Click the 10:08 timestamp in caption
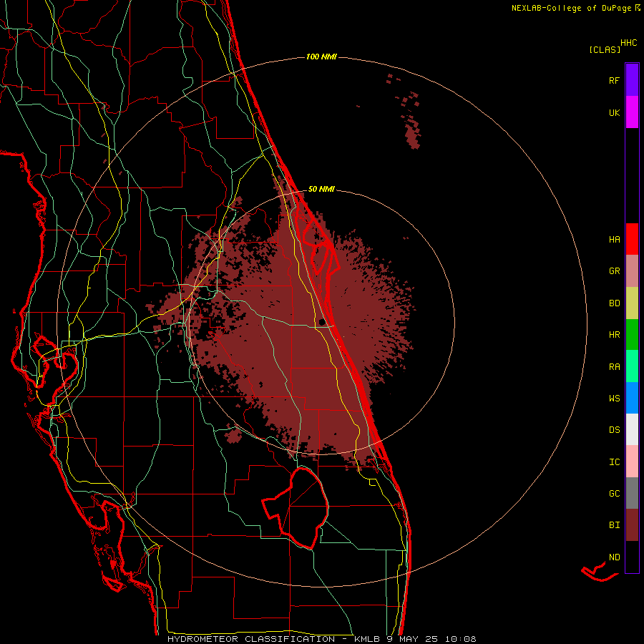The width and height of the screenshot is (644, 644). point(461,639)
